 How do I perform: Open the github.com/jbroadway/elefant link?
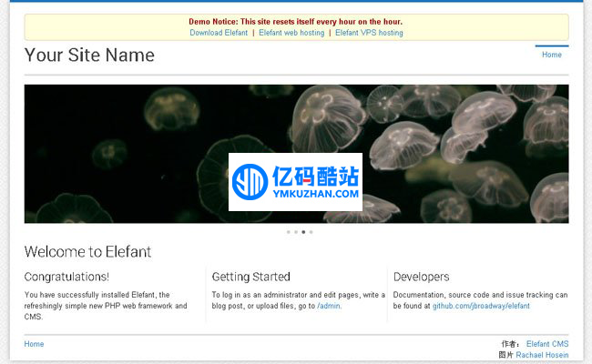[481, 306]
